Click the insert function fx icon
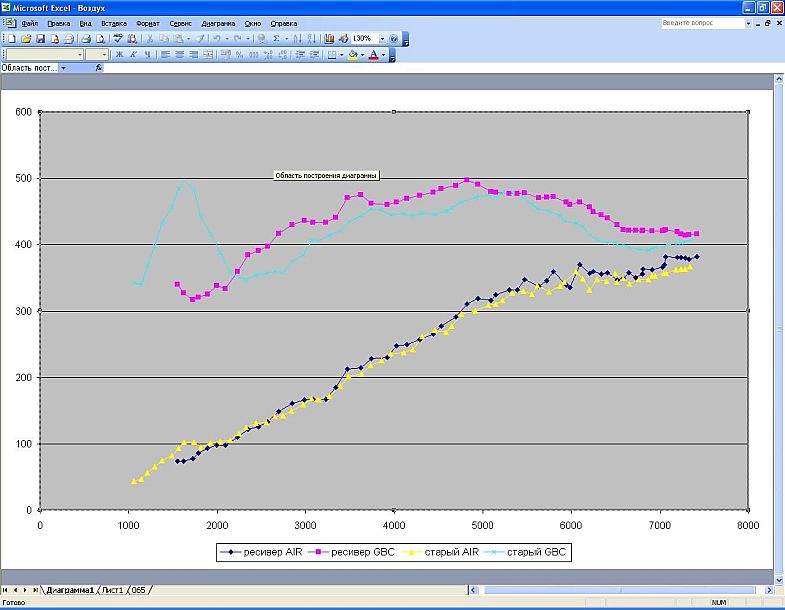This screenshot has height=610, width=785. point(99,68)
